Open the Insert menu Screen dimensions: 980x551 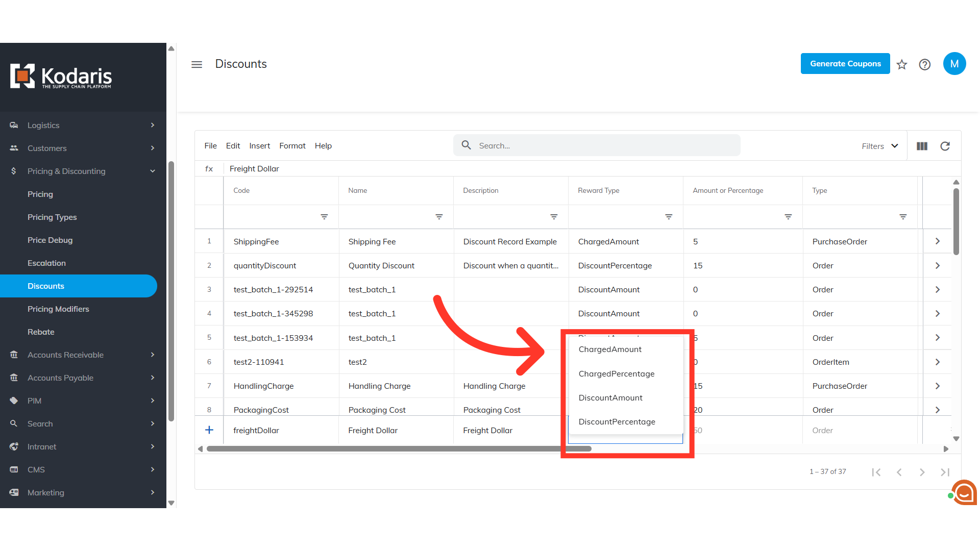tap(259, 146)
